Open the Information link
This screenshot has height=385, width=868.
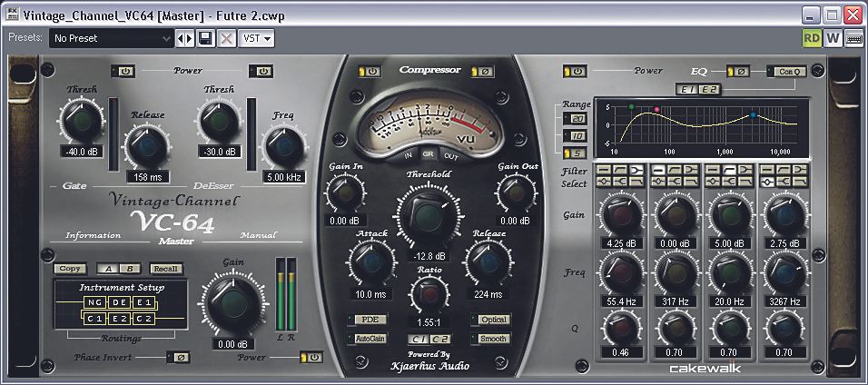(93, 235)
